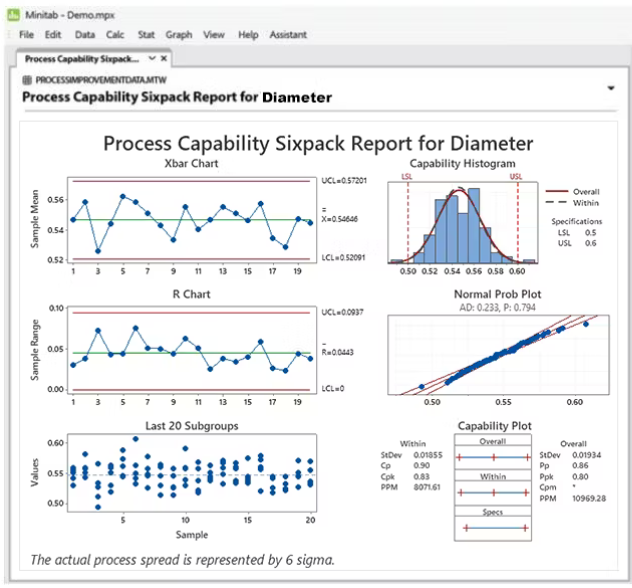This screenshot has height=588, width=632.
Task: Open the View menu
Action: pyautogui.click(x=213, y=35)
